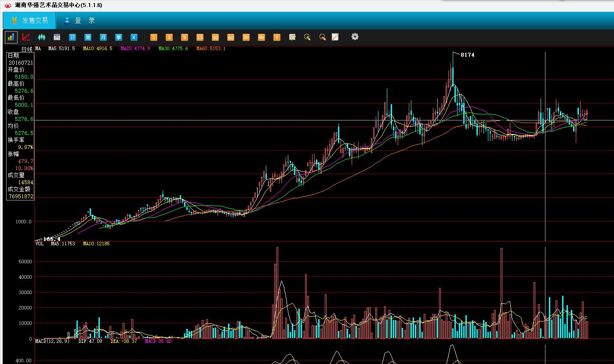The image size is (614, 364).
Task: Select the 2hr interval button
Action: pos(246,37)
